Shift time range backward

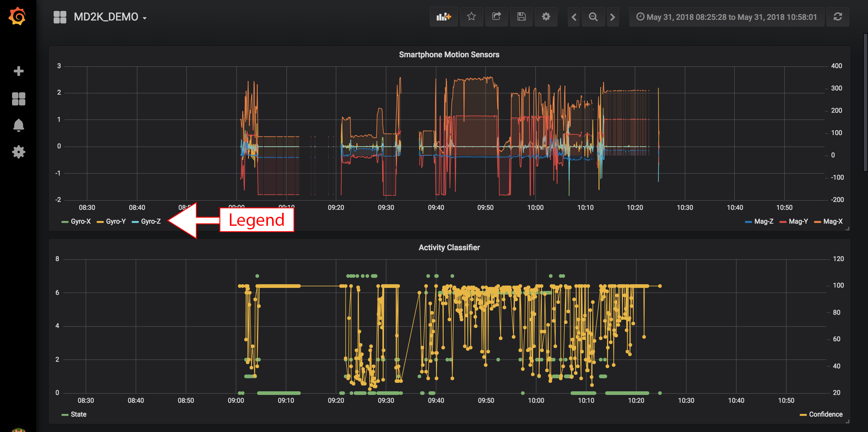[x=574, y=17]
